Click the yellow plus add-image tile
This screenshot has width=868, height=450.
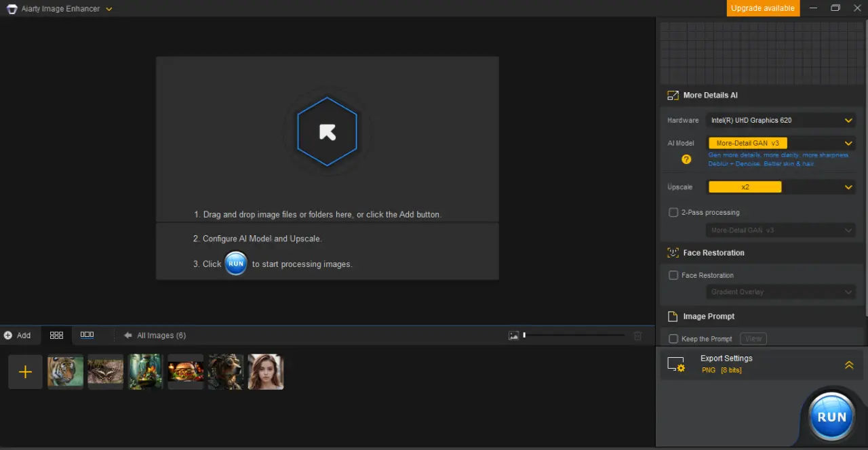(25, 372)
